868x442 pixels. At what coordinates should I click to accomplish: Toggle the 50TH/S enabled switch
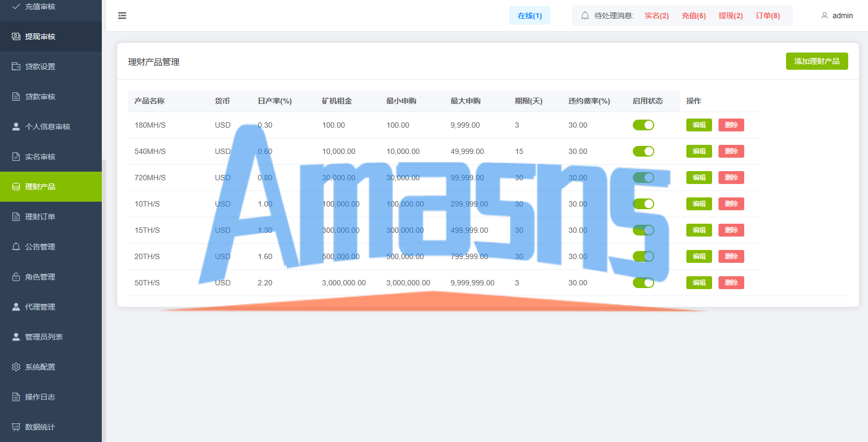click(x=643, y=283)
